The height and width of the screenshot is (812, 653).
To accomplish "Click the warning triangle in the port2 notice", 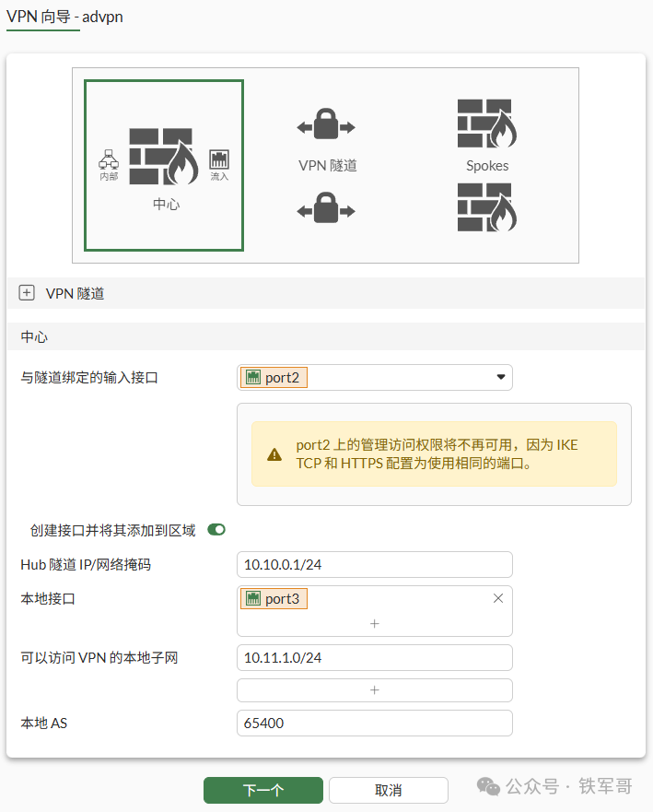I will (274, 453).
